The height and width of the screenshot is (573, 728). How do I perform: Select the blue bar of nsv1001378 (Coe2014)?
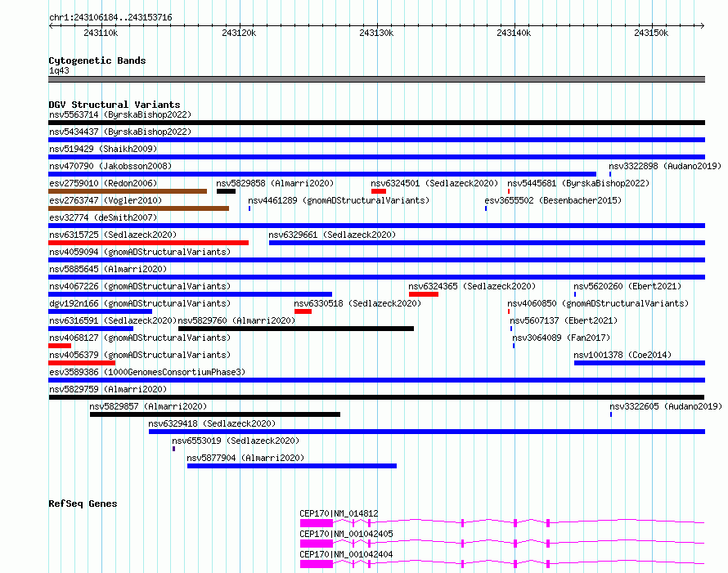tap(640, 363)
